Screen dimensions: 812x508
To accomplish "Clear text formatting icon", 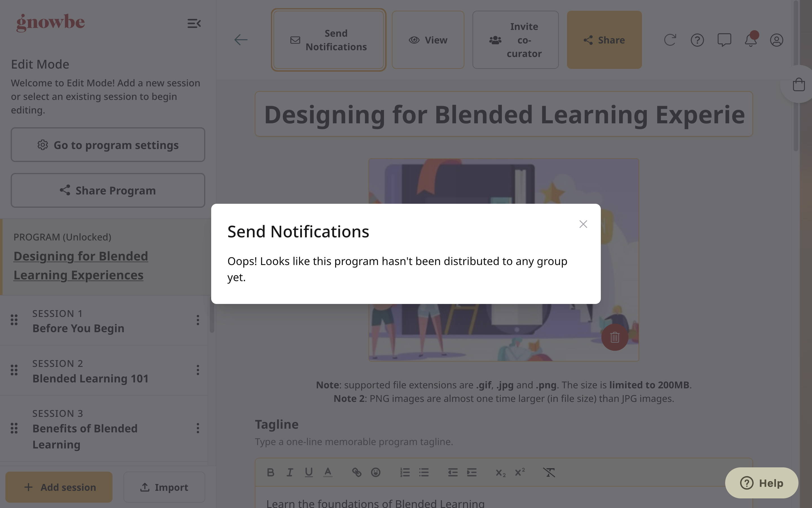I will [549, 472].
